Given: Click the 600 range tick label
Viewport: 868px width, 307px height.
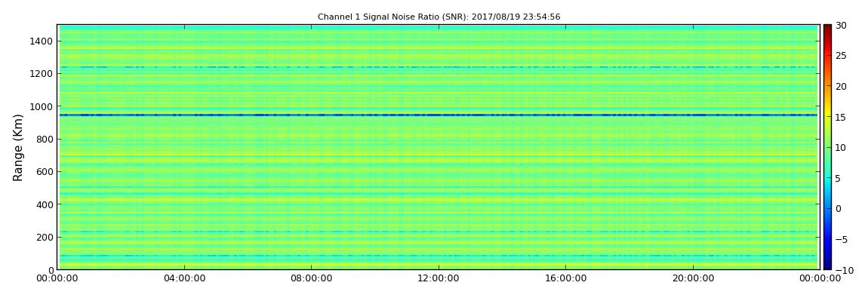Looking at the screenshot, I should point(45,172).
